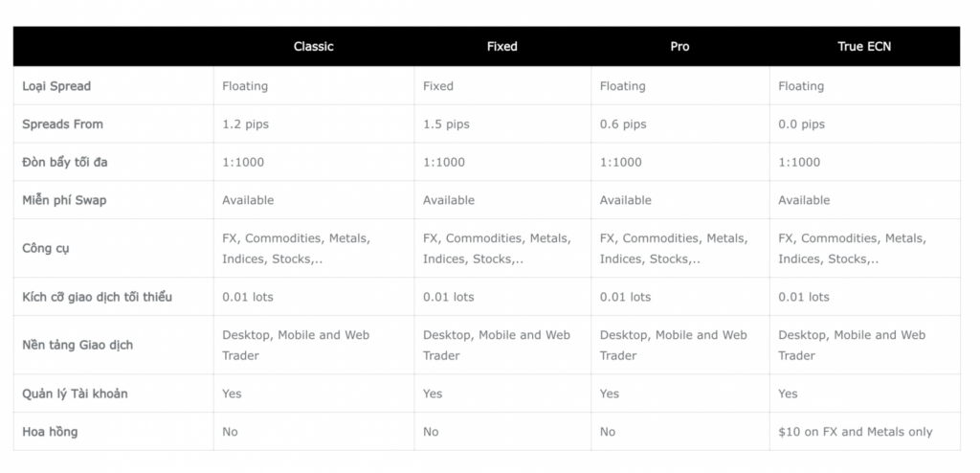
Task: Click the Miễn phí Swap row label
Action: [x=65, y=200]
